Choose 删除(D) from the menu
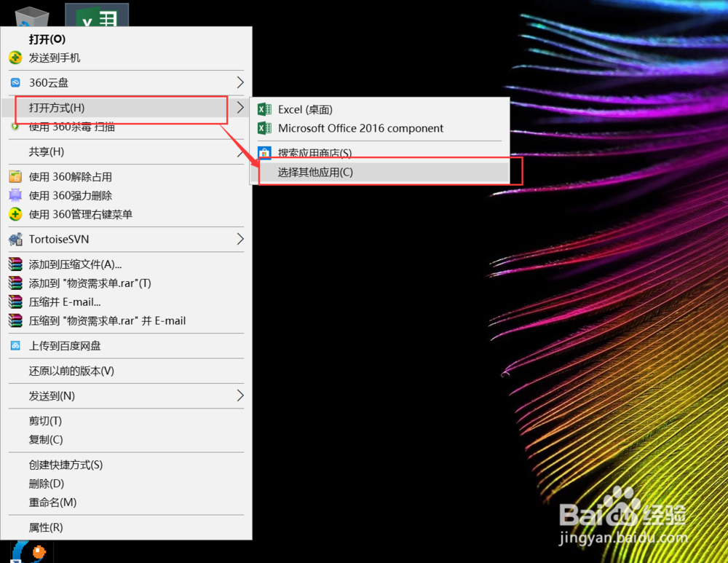Image resolution: width=728 pixels, height=563 pixels. [x=126, y=484]
